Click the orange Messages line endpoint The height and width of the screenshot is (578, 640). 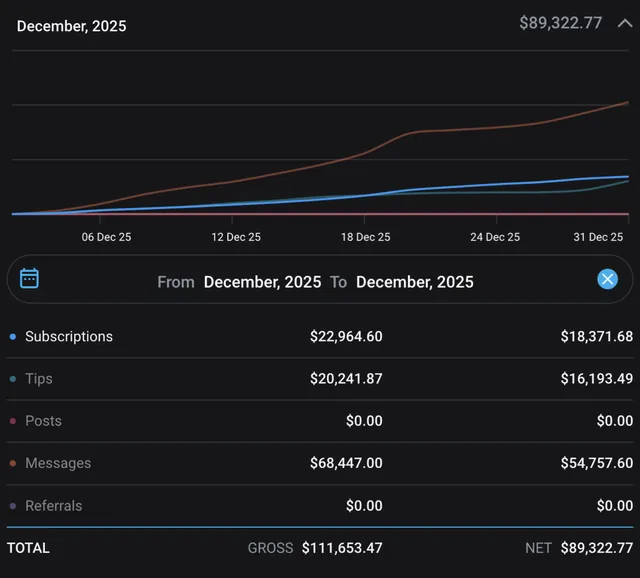click(x=627, y=103)
